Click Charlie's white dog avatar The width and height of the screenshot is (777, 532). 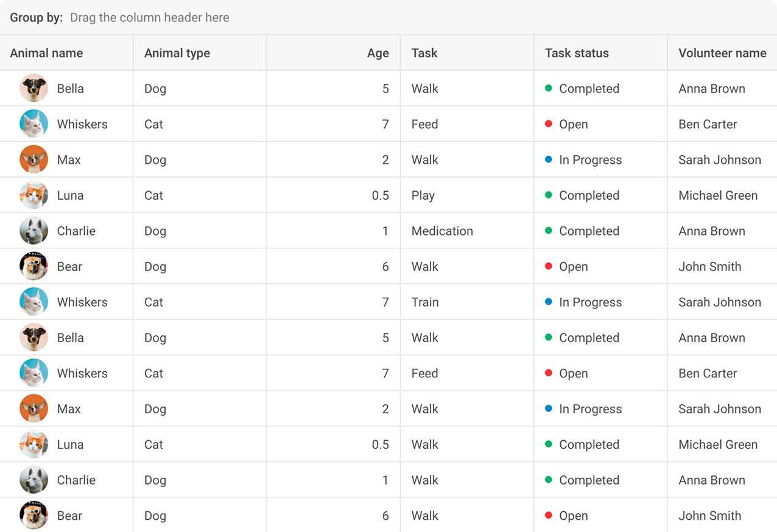click(x=33, y=230)
